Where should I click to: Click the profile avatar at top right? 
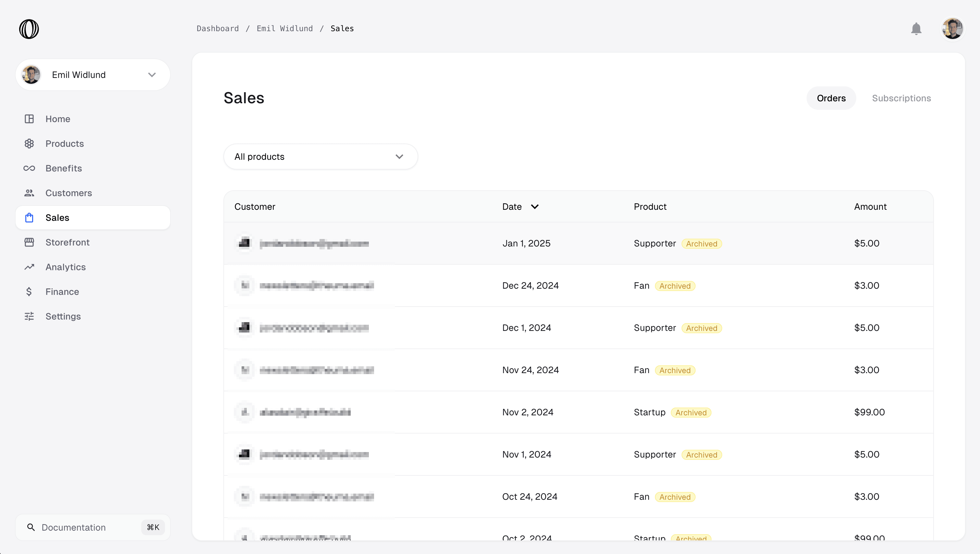pyautogui.click(x=952, y=29)
